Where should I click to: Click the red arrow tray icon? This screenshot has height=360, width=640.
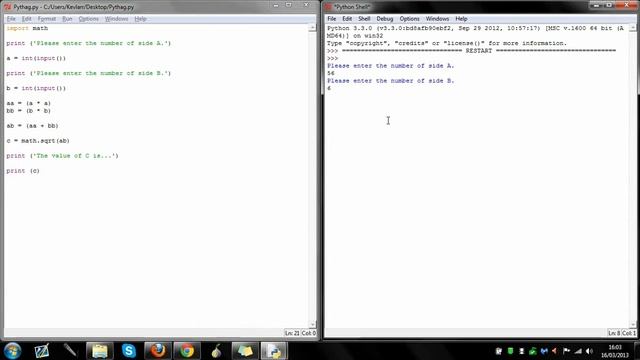pos(554,351)
